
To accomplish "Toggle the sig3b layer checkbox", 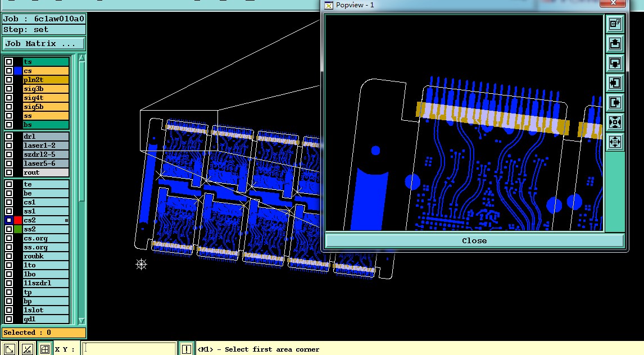I will point(8,89).
